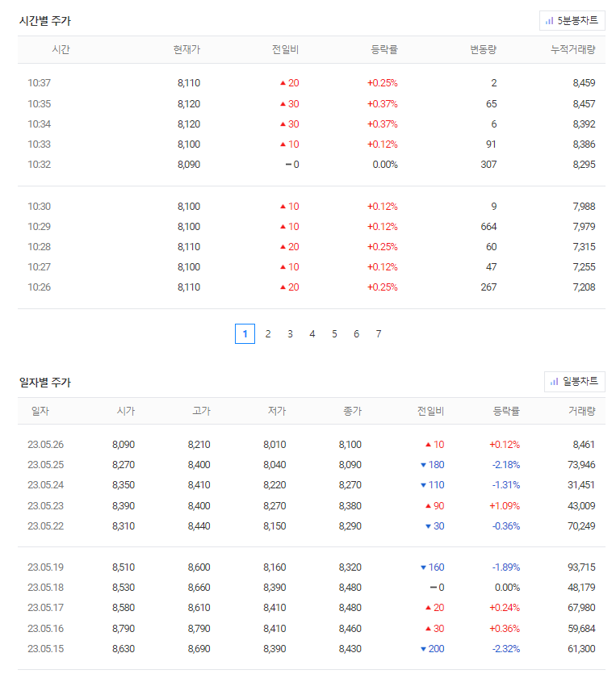
Task: Go to the last page, page 7
Action: pos(378,333)
